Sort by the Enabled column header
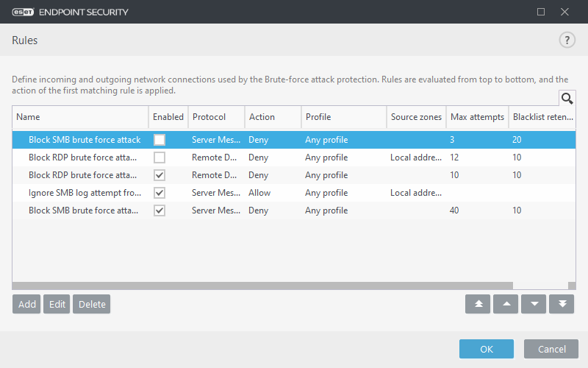Viewport: 588px width, 368px height. coord(168,117)
